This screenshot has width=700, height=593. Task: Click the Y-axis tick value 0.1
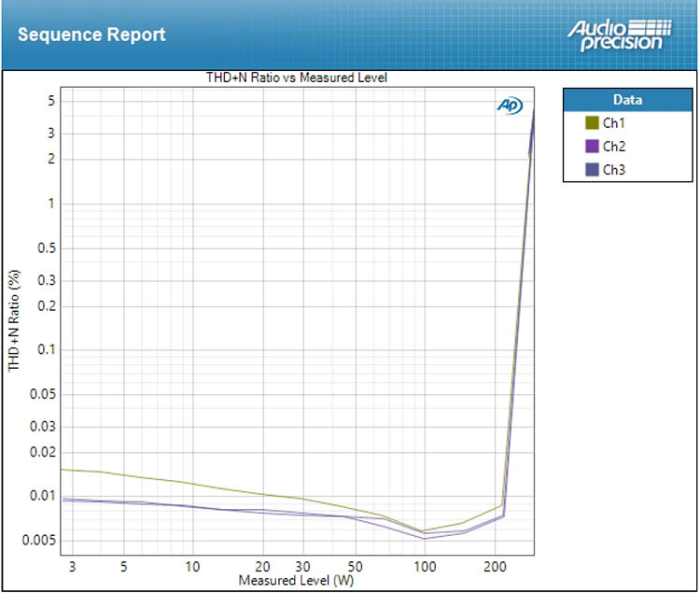pos(47,349)
